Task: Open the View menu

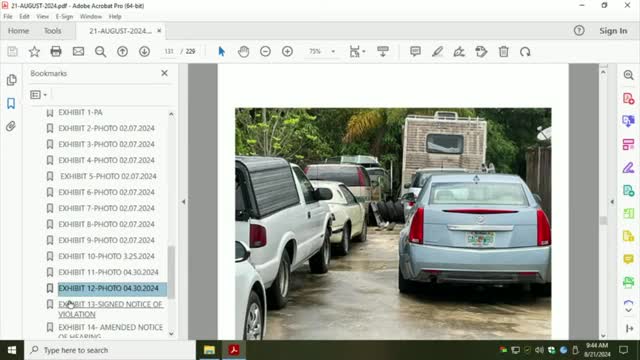Action: click(x=42, y=16)
